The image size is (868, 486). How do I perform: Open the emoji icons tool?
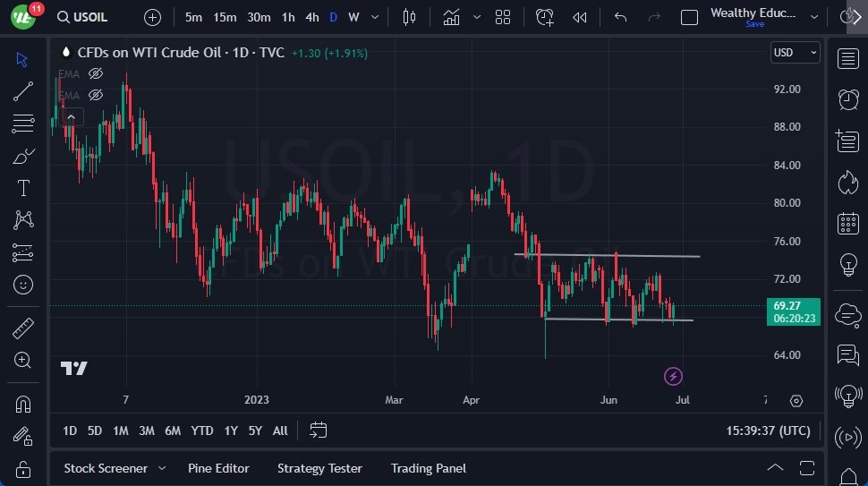pos(23,285)
